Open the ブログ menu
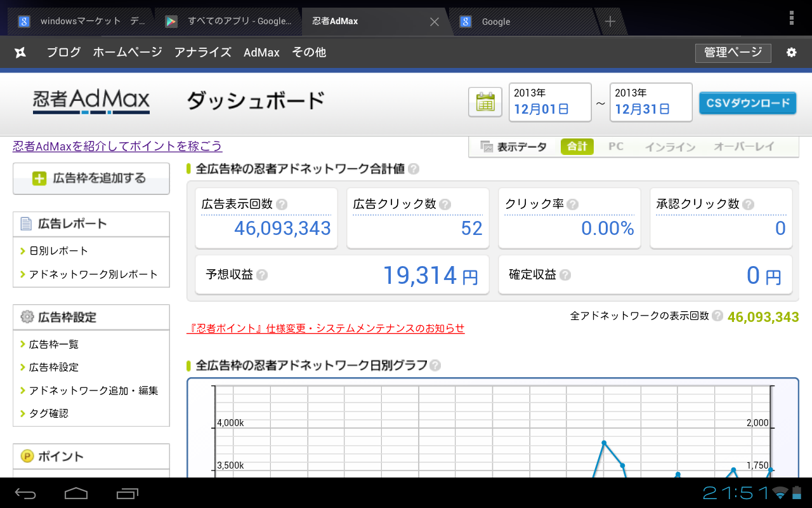Image resolution: width=812 pixels, height=508 pixels. point(63,53)
